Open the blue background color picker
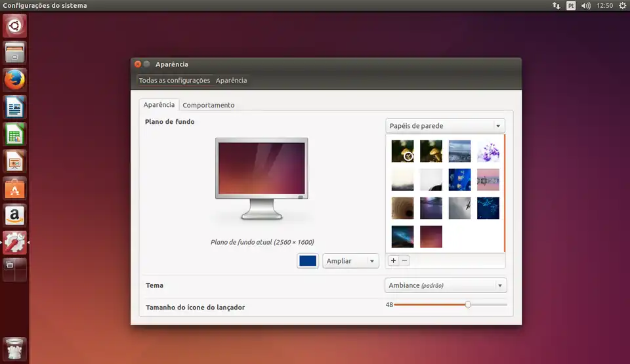The image size is (630, 364). pyautogui.click(x=308, y=261)
